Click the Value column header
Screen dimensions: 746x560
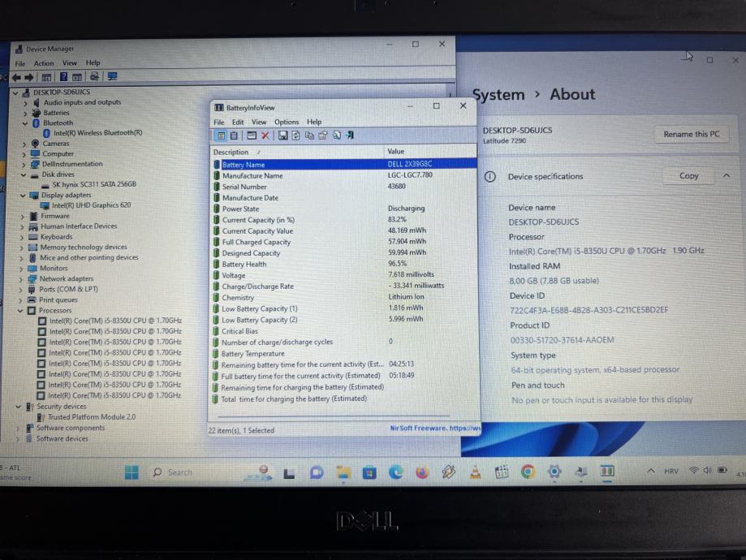click(x=430, y=152)
